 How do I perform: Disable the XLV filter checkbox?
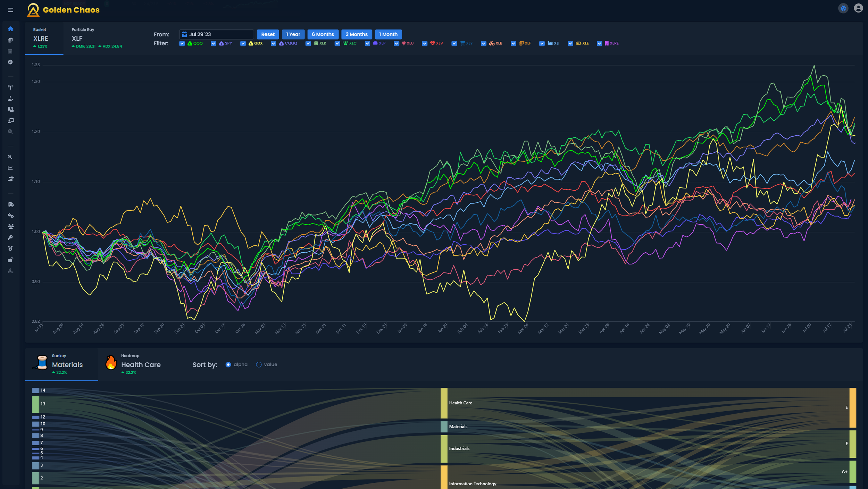tap(425, 43)
